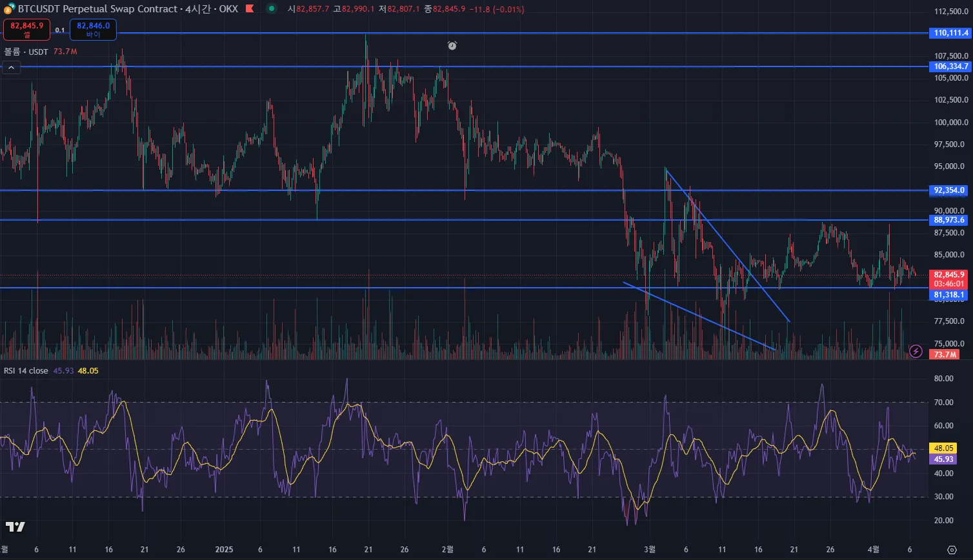Click the 4월 label on time axis
This screenshot has width=973, height=560.
(x=873, y=550)
